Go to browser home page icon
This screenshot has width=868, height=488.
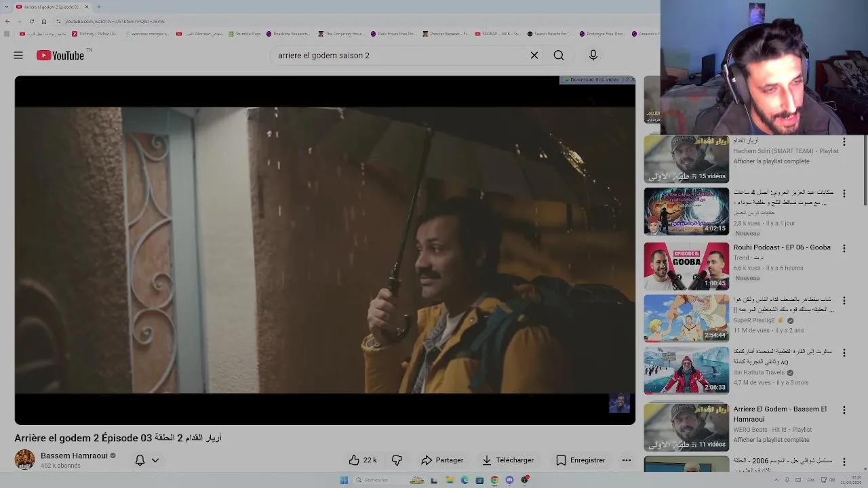point(44,21)
